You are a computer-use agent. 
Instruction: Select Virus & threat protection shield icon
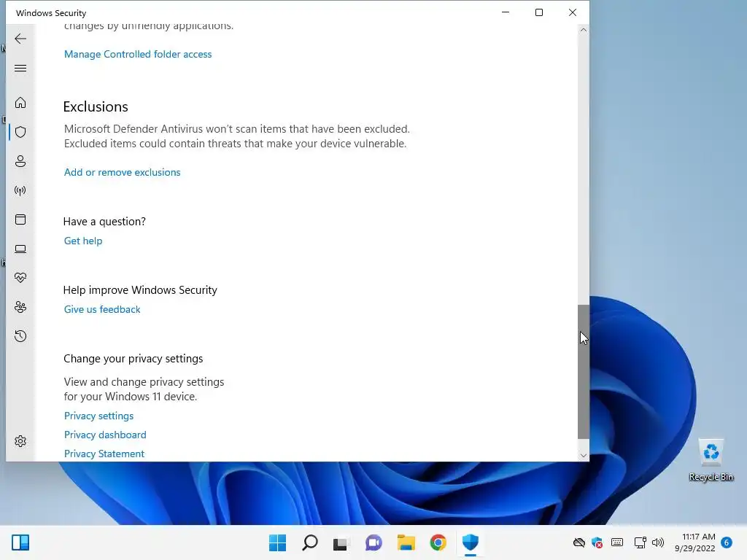(x=20, y=132)
